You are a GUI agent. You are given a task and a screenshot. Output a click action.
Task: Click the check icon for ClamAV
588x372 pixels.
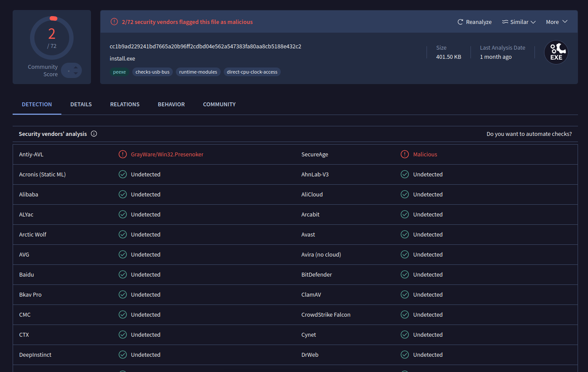click(x=405, y=294)
